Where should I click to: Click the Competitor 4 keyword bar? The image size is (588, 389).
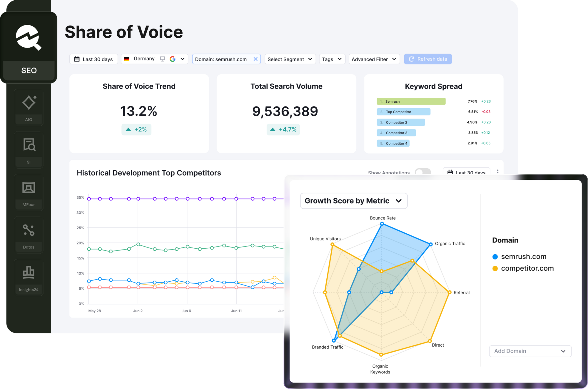pos(393,143)
